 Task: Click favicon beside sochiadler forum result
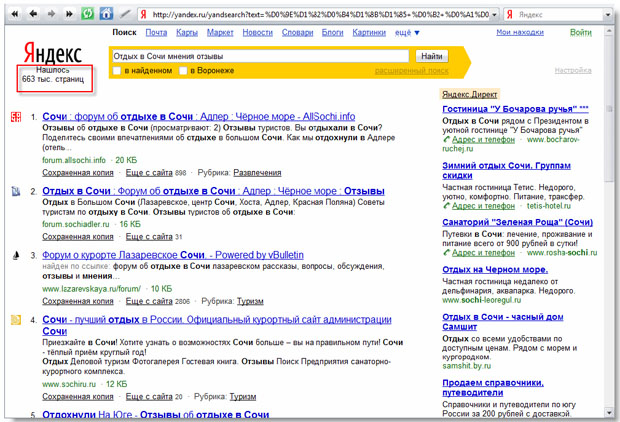16,191
